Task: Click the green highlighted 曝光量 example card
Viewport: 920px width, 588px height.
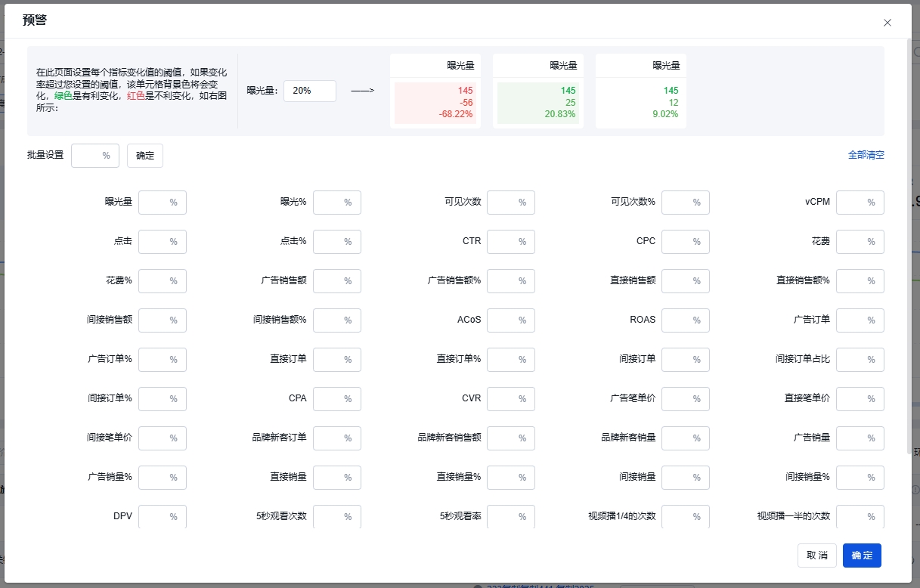Action: tap(537, 91)
